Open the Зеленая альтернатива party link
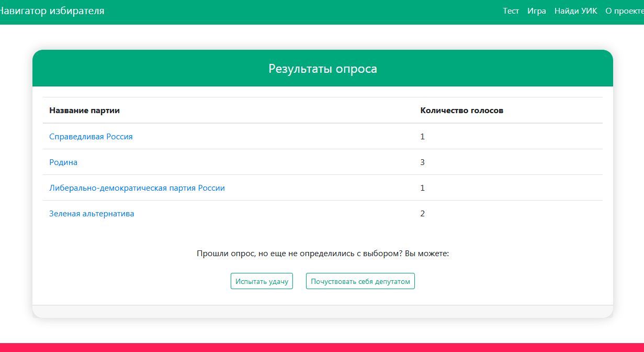 pyautogui.click(x=92, y=214)
